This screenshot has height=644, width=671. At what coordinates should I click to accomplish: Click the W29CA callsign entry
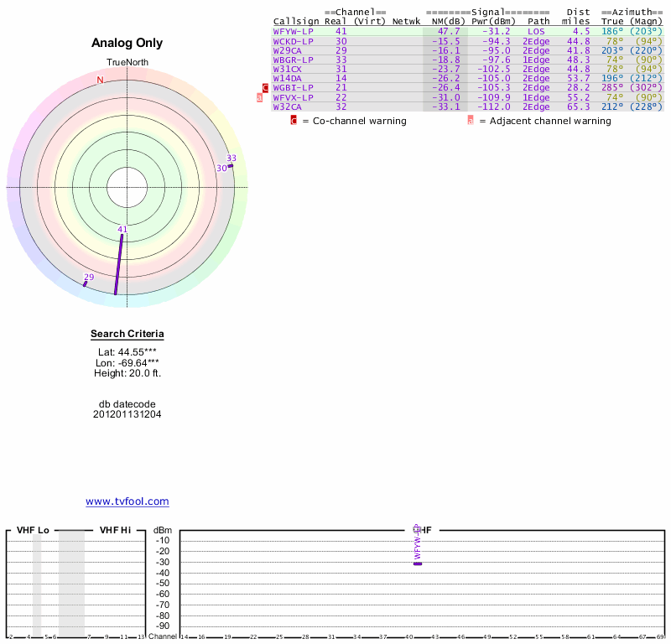tap(288, 50)
